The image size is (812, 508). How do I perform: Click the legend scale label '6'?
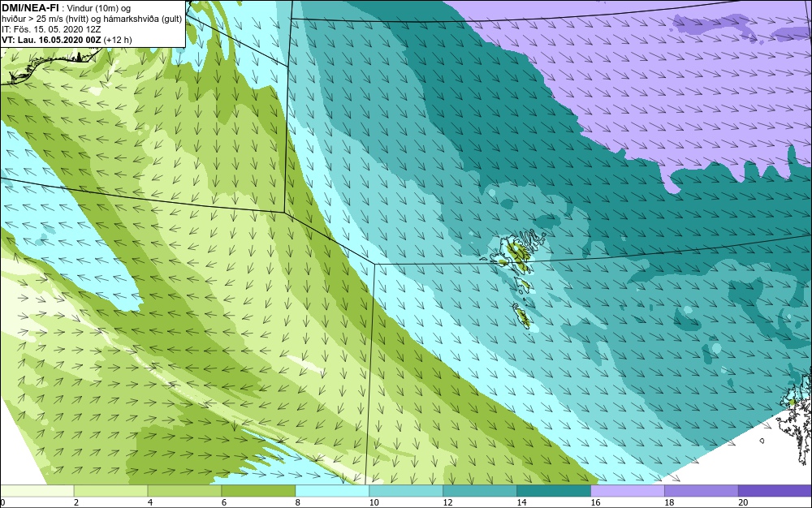224,502
